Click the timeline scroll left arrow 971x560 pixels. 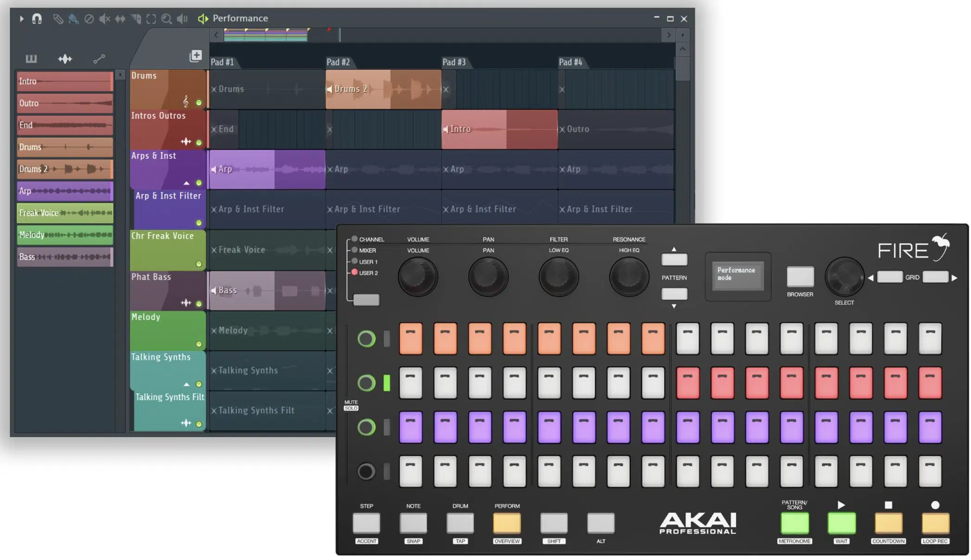click(x=216, y=35)
